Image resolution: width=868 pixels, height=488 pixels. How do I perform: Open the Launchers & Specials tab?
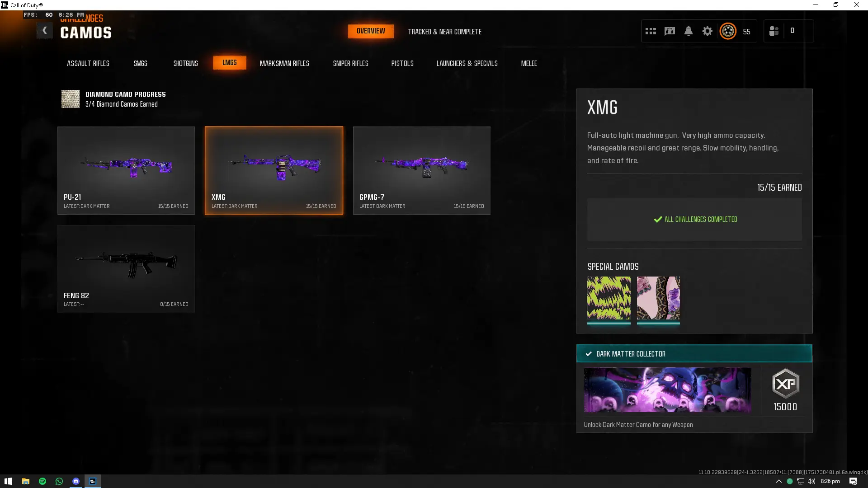coord(467,63)
